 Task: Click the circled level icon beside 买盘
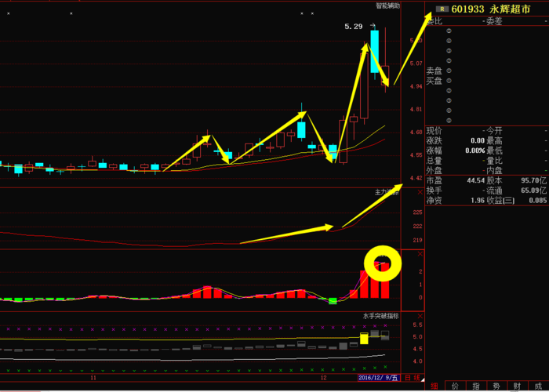click(449, 81)
